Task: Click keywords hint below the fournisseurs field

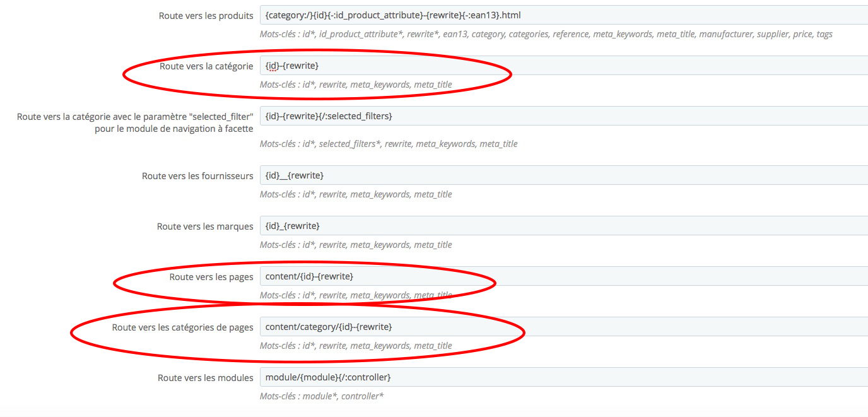Action: click(356, 194)
